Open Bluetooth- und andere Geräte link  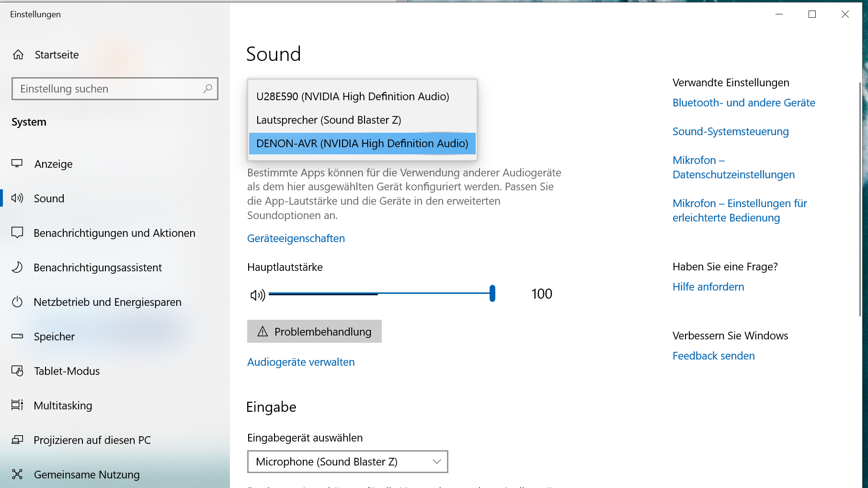click(744, 103)
